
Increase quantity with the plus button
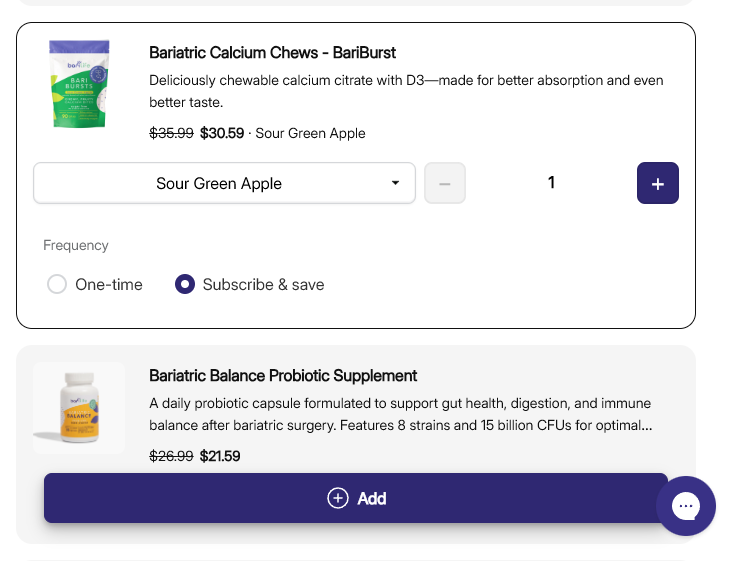point(657,183)
